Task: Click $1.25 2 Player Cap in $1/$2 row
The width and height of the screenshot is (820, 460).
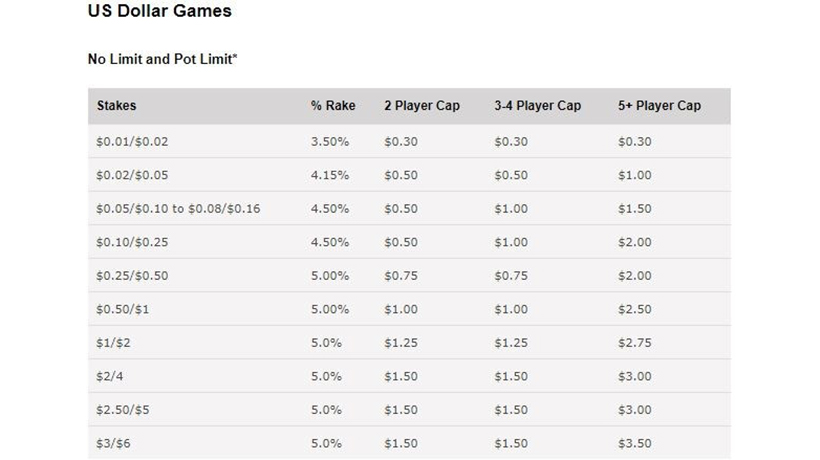Action: 401,342
